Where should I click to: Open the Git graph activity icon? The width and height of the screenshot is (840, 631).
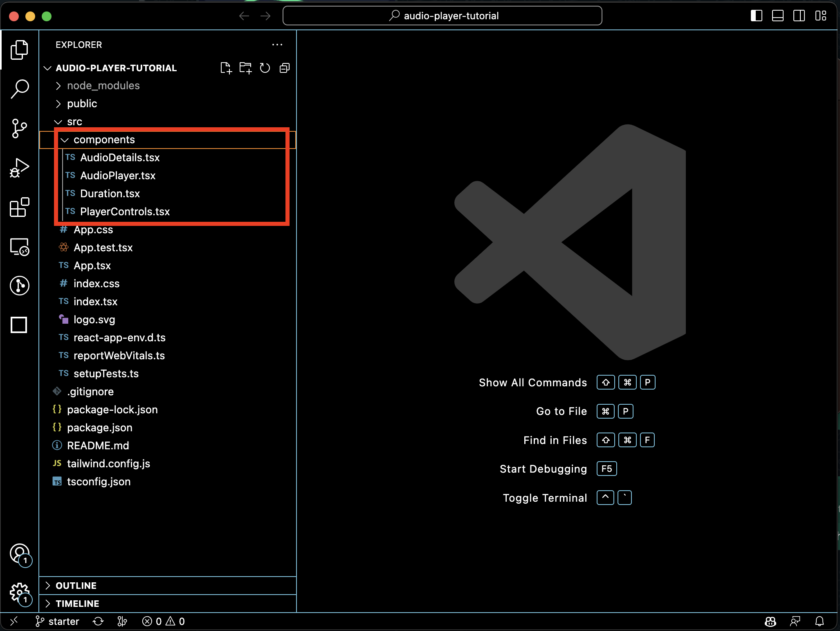point(19,286)
